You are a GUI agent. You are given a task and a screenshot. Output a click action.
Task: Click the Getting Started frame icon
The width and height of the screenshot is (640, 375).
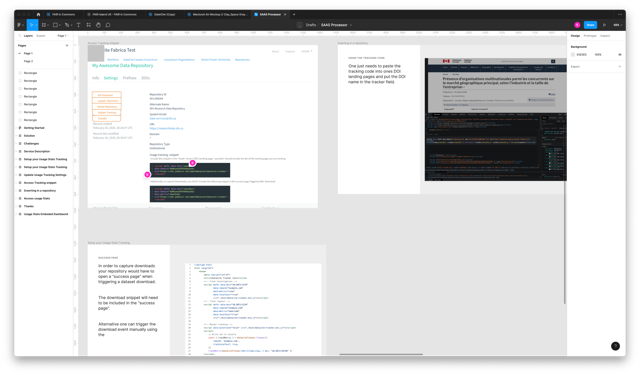pyautogui.click(x=20, y=128)
